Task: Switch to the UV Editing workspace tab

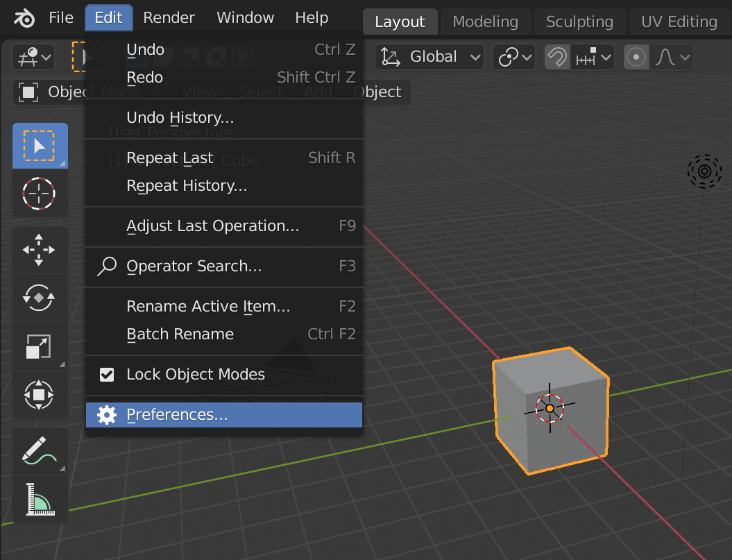Action: pyautogui.click(x=679, y=22)
